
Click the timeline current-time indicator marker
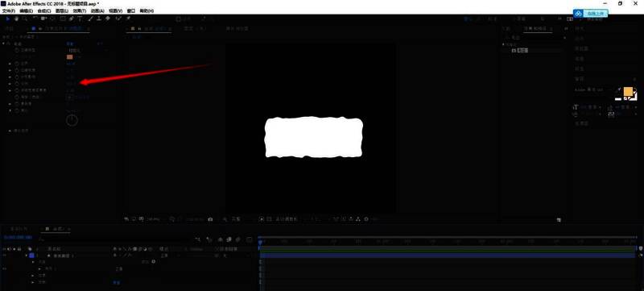[x=260, y=243]
